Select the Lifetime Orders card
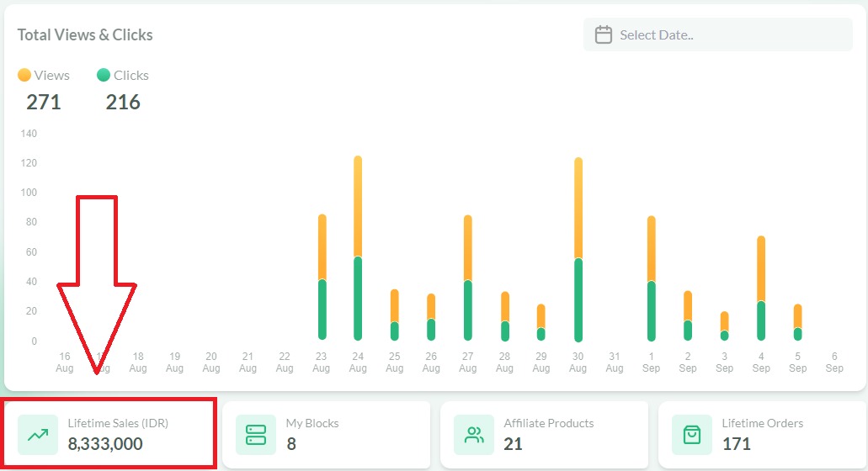Viewport: 868px width, 471px height. (762, 434)
